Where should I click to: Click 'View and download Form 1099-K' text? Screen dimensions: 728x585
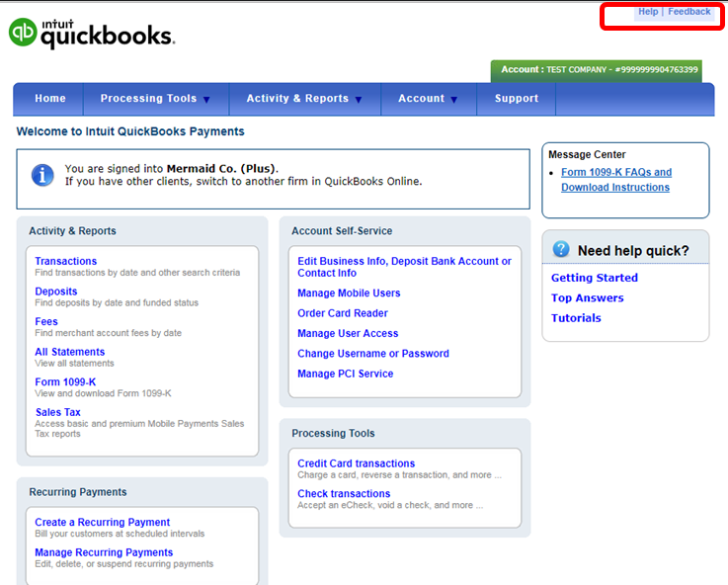coord(103,393)
